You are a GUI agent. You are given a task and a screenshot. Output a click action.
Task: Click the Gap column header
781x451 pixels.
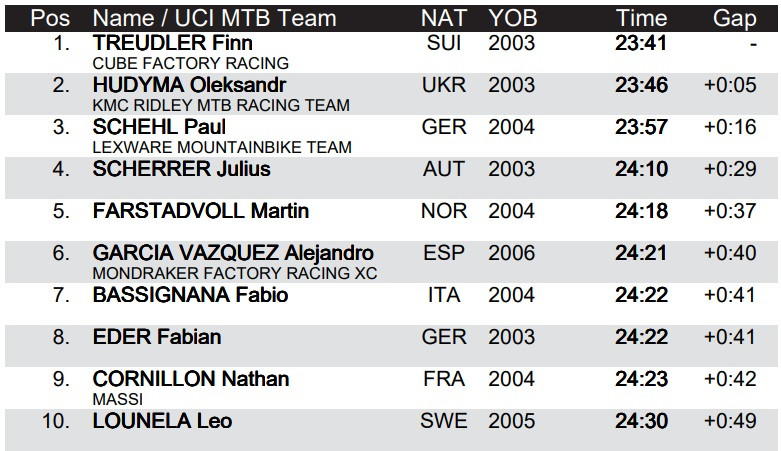point(735,18)
